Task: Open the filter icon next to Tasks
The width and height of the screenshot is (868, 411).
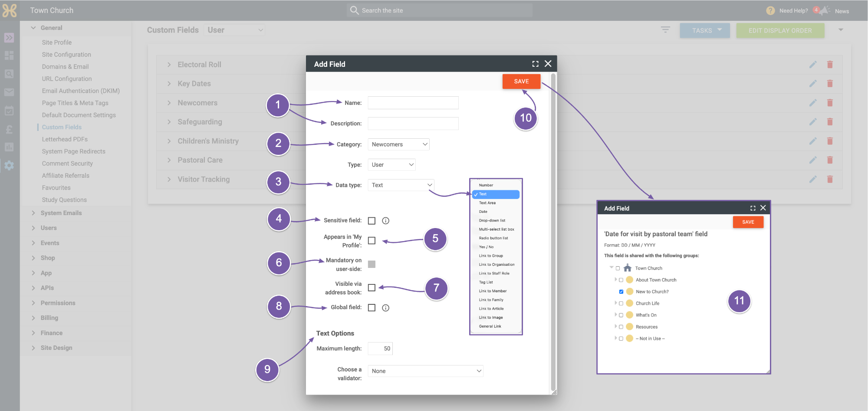Action: tap(665, 30)
